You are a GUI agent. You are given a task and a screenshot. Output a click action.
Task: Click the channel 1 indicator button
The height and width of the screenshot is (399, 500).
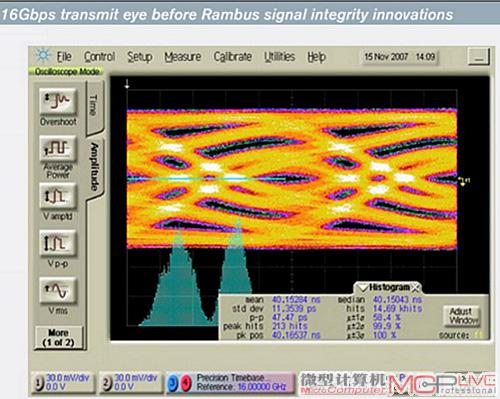coord(40,383)
